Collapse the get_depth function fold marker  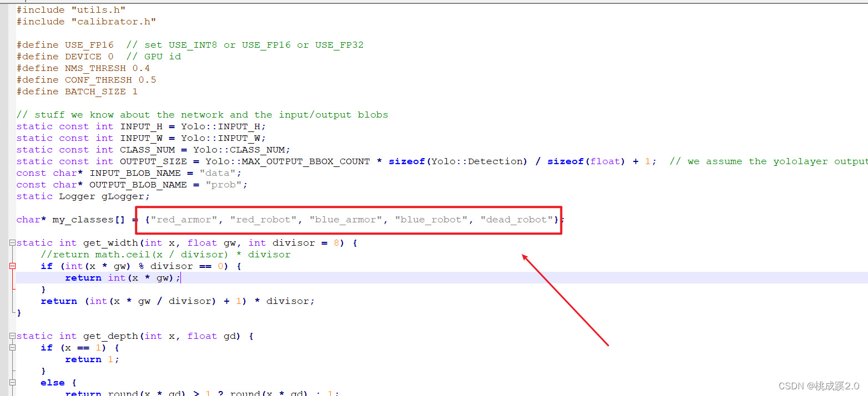coord(12,336)
